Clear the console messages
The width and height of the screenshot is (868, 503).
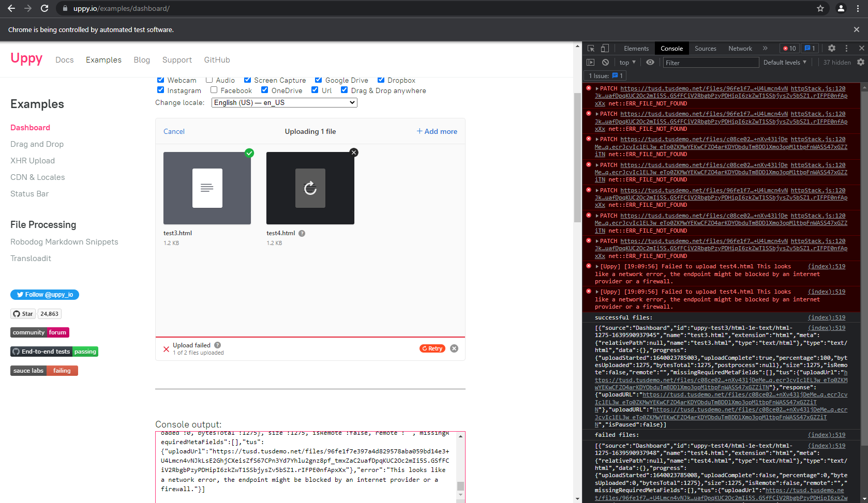[605, 62]
